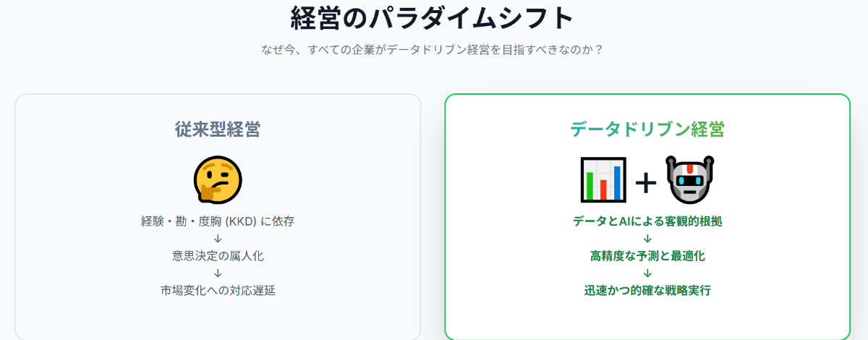The image size is (868, 340).
Task: Click the text データとAIによる客観的根拠
Action: coord(647,221)
